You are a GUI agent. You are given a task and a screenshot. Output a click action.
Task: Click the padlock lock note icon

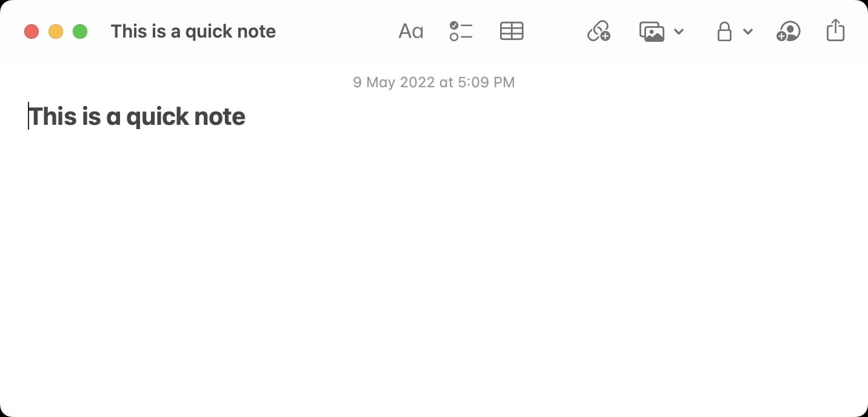(x=724, y=32)
